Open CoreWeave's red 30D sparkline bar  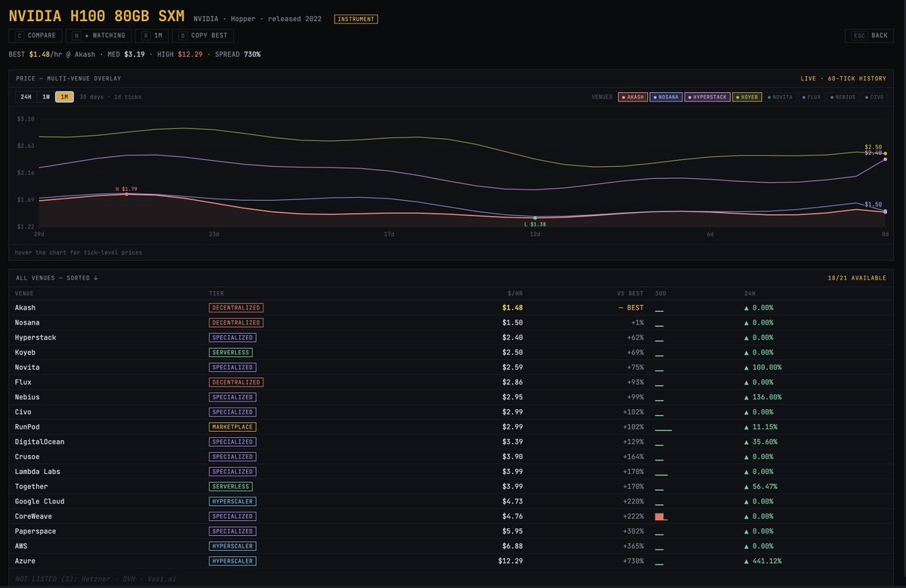click(661, 516)
